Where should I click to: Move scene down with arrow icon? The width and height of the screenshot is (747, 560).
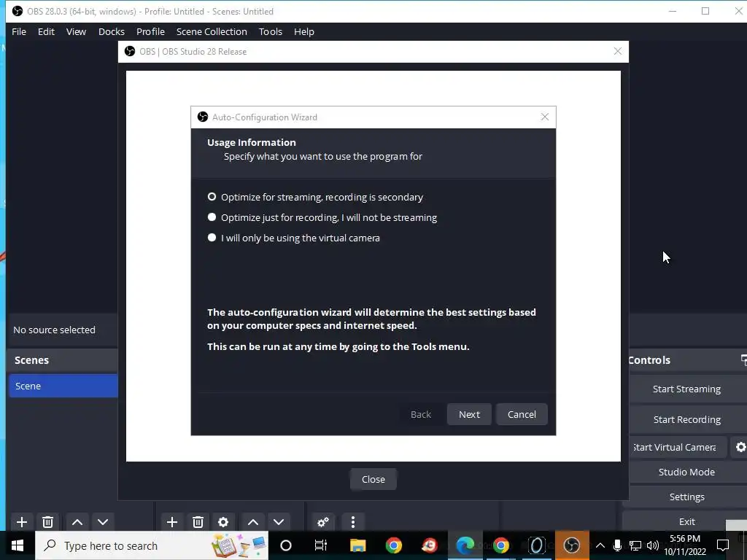tap(103, 522)
